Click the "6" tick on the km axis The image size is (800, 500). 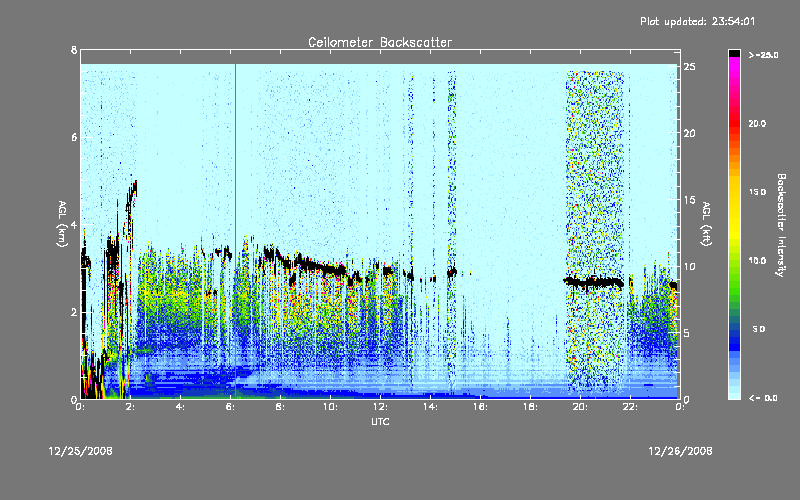(x=74, y=137)
